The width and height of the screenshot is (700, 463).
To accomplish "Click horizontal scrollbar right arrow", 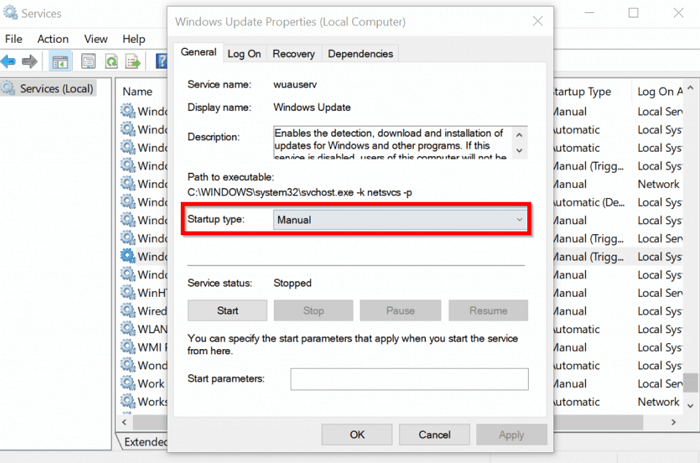I will (674, 422).
